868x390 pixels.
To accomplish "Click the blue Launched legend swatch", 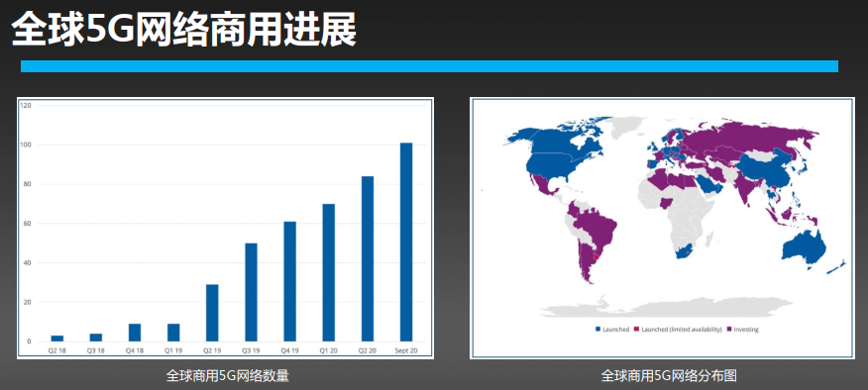I will (597, 330).
